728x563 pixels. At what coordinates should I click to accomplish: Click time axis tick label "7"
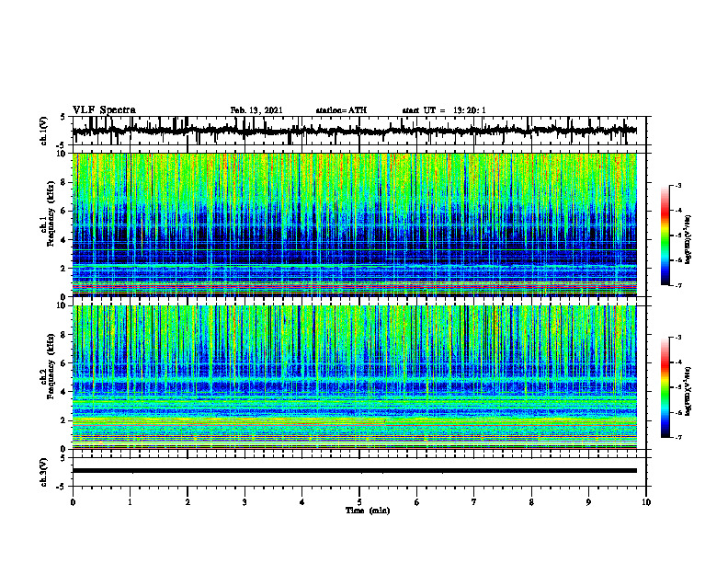click(x=474, y=502)
